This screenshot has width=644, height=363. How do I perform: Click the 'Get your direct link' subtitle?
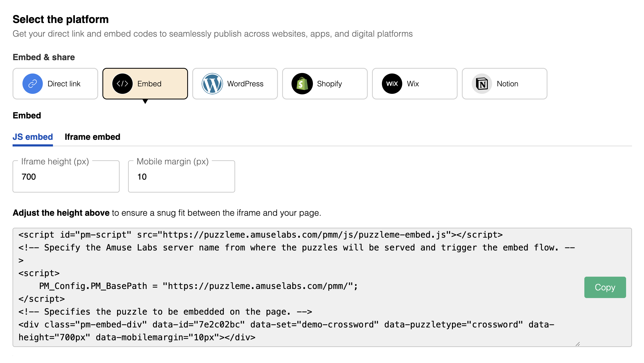pos(213,34)
